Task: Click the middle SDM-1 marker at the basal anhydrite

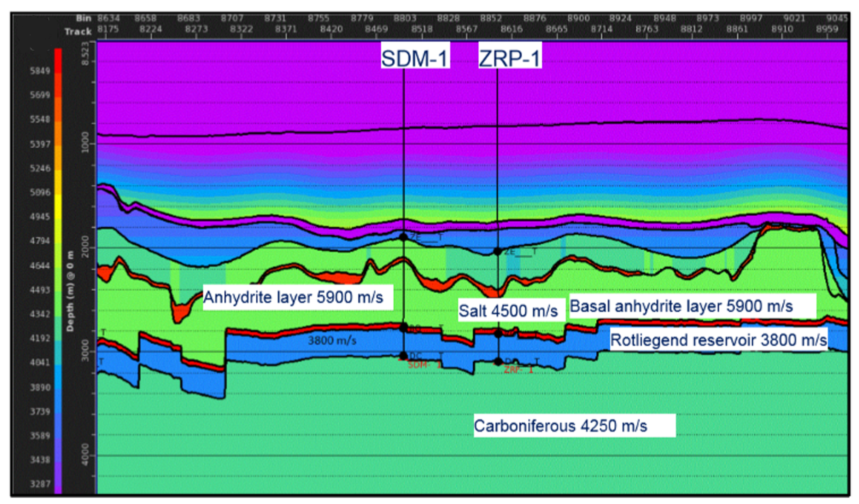Action: point(403,328)
